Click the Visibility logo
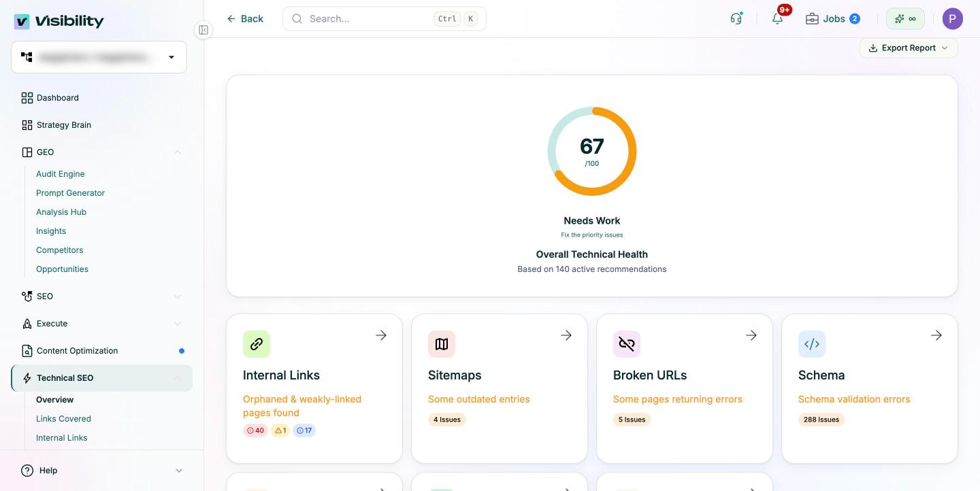Viewport: 980px width, 491px height. click(59, 21)
